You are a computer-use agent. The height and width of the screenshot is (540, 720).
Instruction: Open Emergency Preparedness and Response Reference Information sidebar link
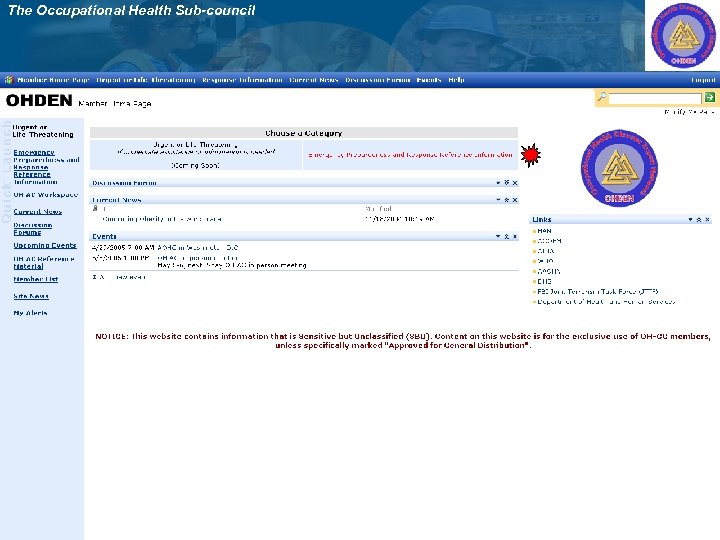46,167
